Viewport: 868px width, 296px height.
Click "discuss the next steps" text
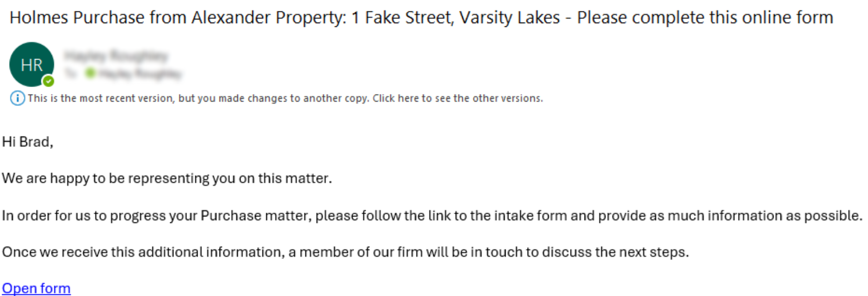coord(615,252)
